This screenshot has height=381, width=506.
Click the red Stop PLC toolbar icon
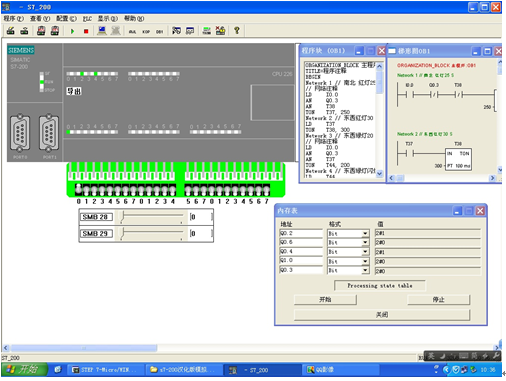point(86,31)
